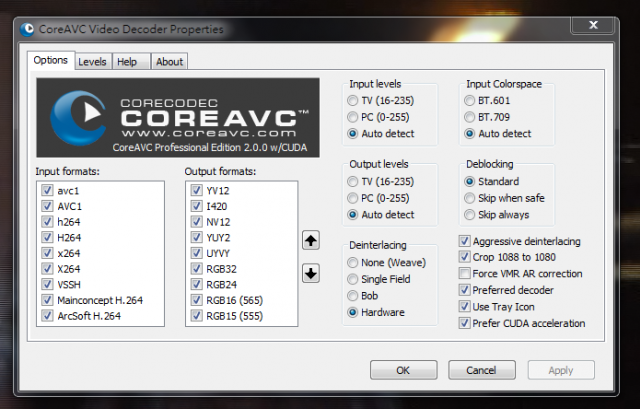
Task: Enable Force VMR AR correction
Action: point(464,273)
